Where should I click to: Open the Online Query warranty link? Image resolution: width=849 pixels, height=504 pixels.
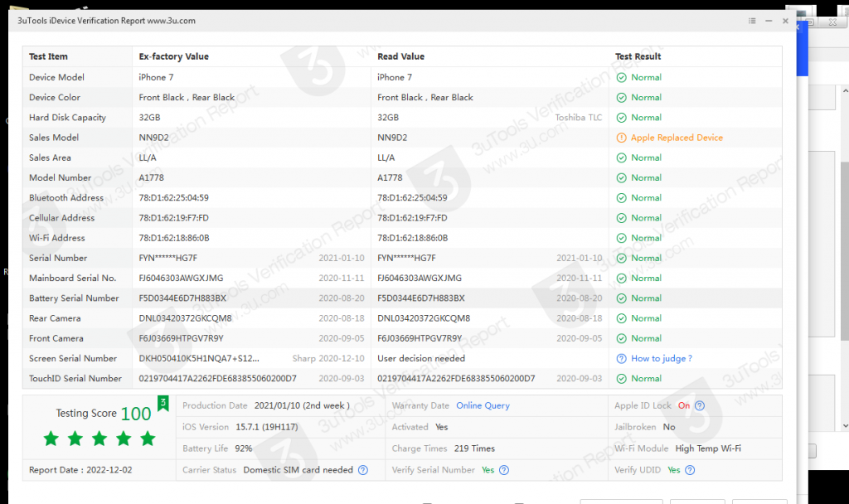click(483, 405)
